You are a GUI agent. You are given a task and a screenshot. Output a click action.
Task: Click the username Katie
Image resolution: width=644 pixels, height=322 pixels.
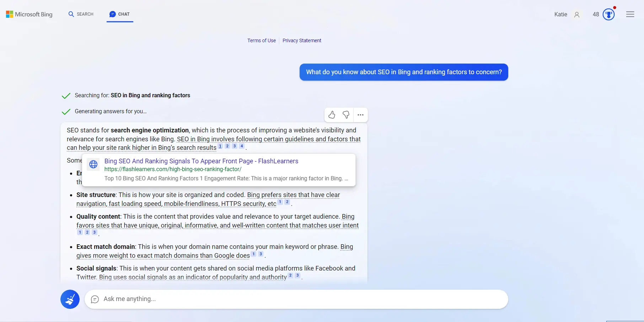(561, 15)
